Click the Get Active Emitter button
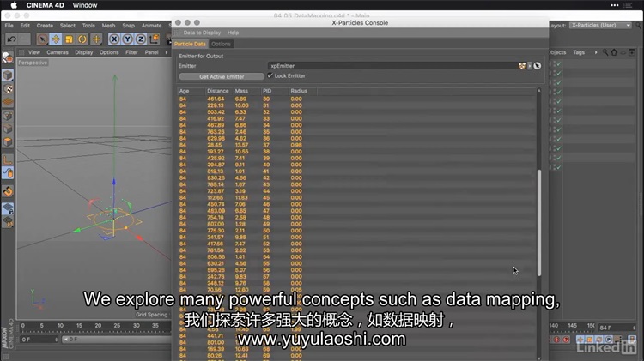644x361 pixels. 222,76
